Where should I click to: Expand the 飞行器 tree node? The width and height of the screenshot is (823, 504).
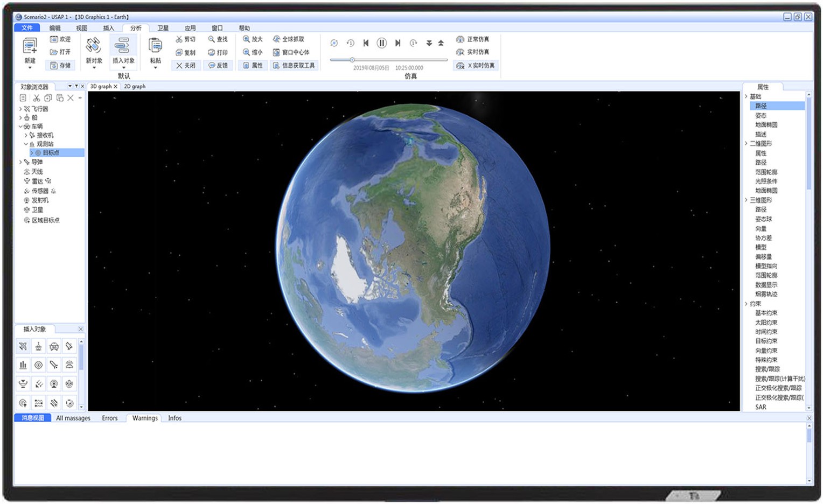(x=20, y=109)
